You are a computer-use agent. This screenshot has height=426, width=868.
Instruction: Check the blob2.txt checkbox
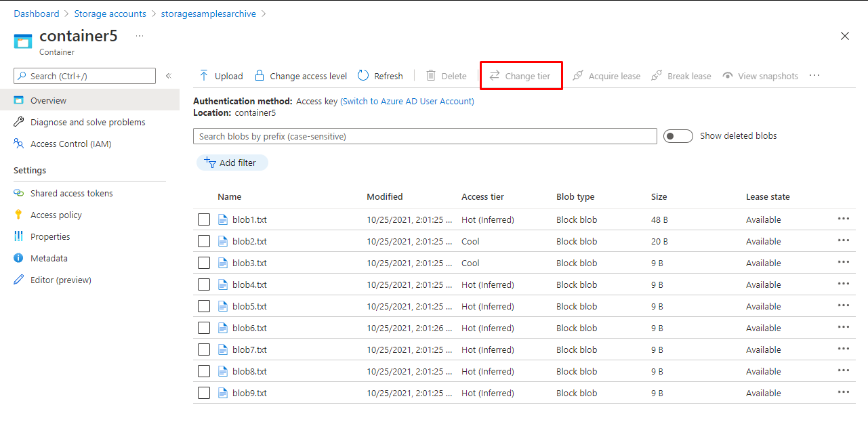coord(204,241)
